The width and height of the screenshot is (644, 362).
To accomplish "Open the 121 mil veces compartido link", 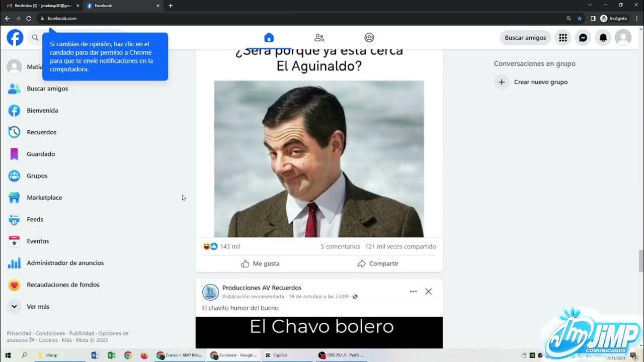I will tap(400, 246).
